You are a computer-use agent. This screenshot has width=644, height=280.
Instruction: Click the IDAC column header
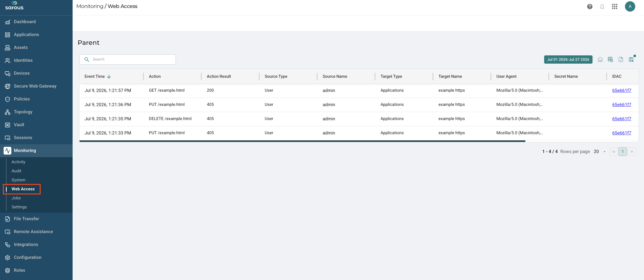click(x=617, y=77)
